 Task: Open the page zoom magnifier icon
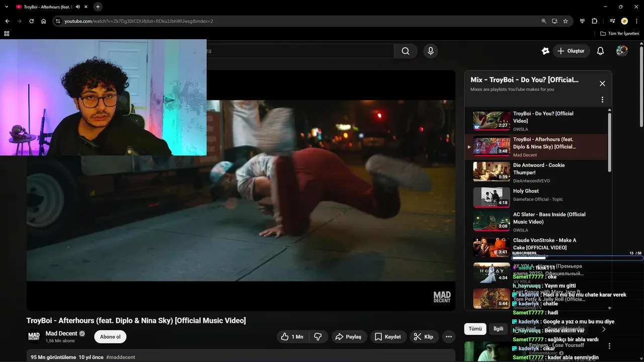coord(543,21)
